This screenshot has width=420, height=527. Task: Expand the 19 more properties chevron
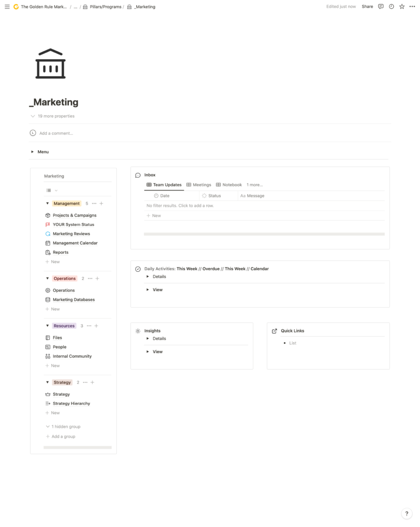click(33, 116)
